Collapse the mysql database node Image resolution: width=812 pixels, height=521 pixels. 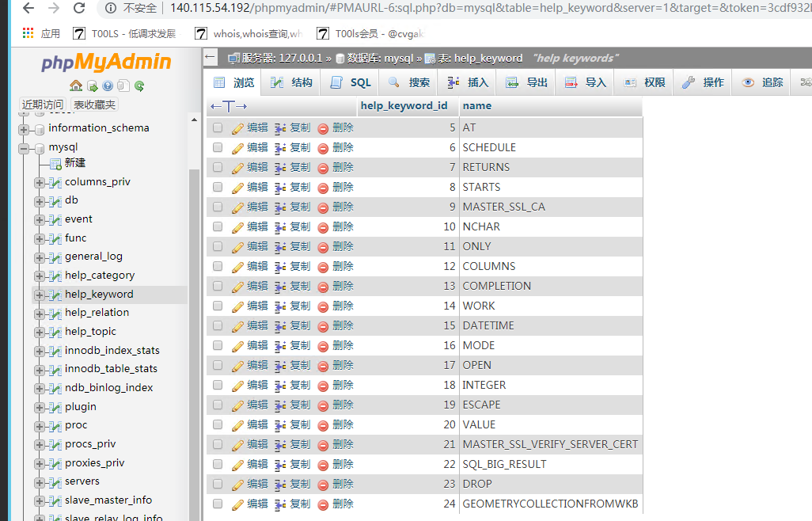point(23,149)
